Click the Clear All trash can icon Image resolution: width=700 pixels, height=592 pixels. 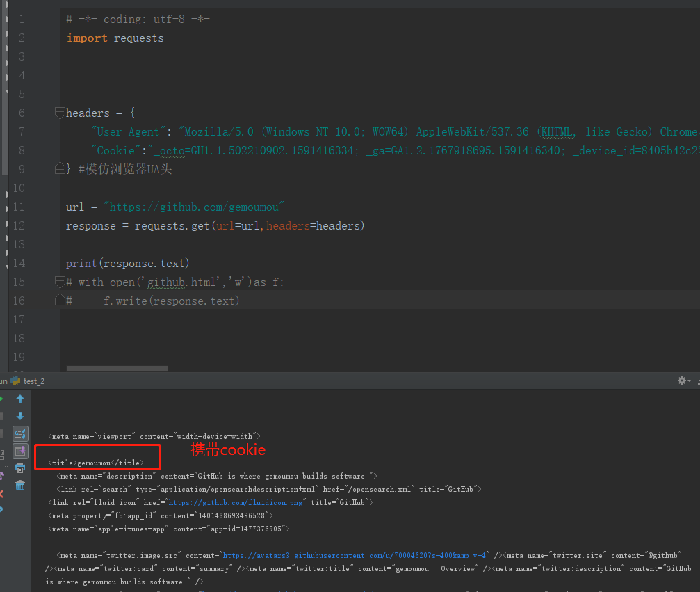pyautogui.click(x=20, y=485)
